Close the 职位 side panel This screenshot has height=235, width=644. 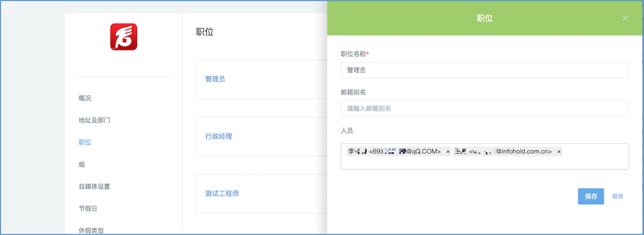click(625, 18)
